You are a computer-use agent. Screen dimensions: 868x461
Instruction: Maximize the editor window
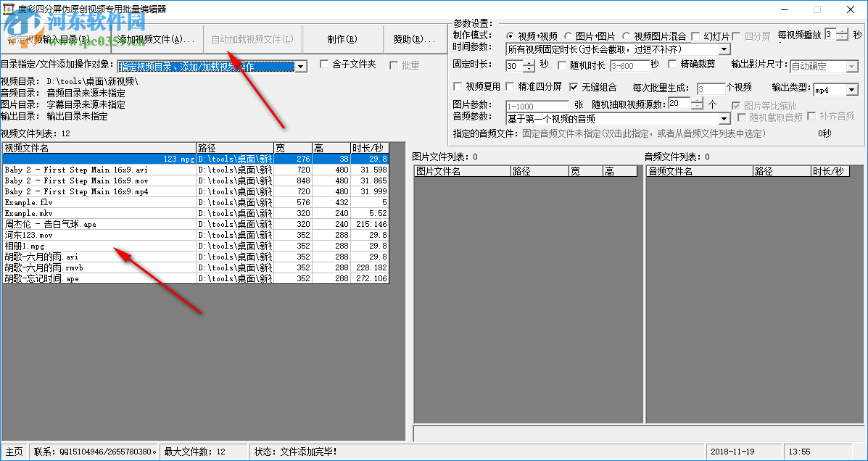(817, 9)
